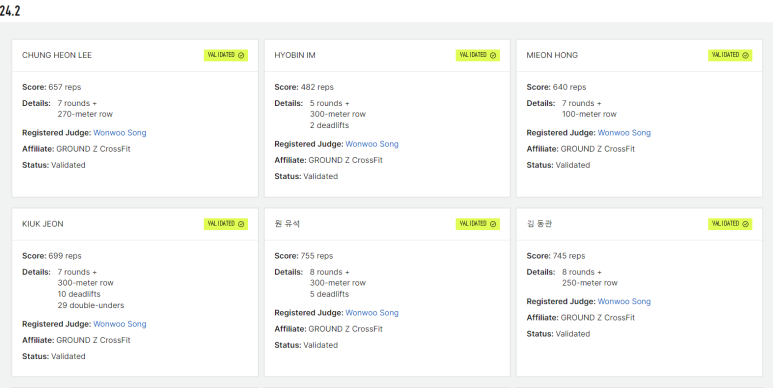773x388 pixels.
Task: Click GROUND Z CrossFit affiliate on Mieon Hong card
Action: (x=597, y=149)
